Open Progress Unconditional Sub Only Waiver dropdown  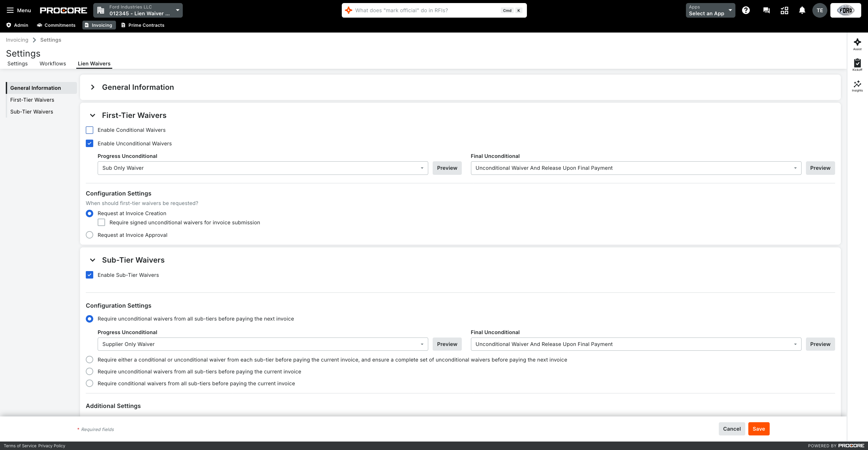coord(263,168)
